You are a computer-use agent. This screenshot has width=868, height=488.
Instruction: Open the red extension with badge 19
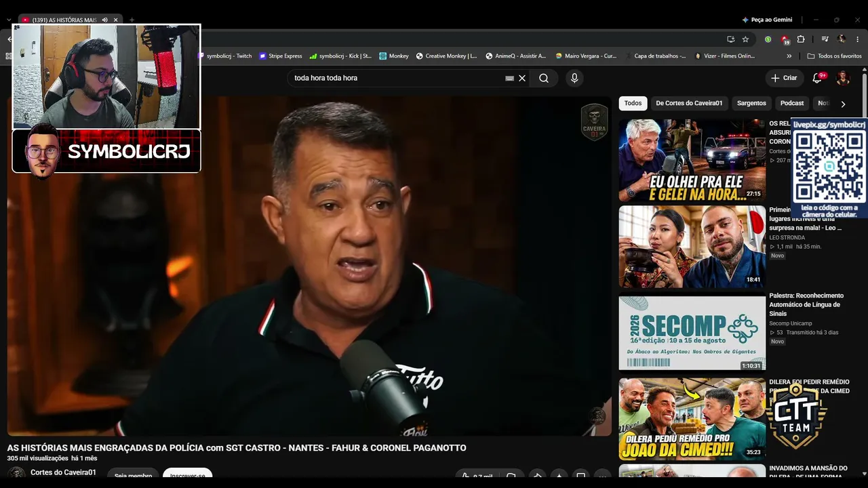click(785, 39)
